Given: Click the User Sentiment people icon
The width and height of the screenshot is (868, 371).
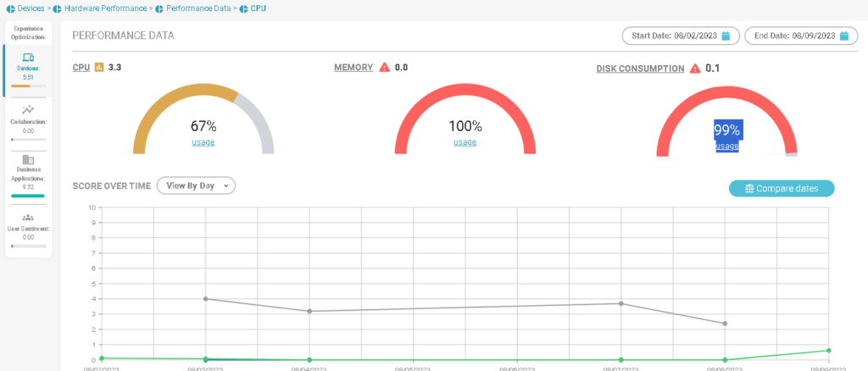Looking at the screenshot, I should pyautogui.click(x=28, y=217).
